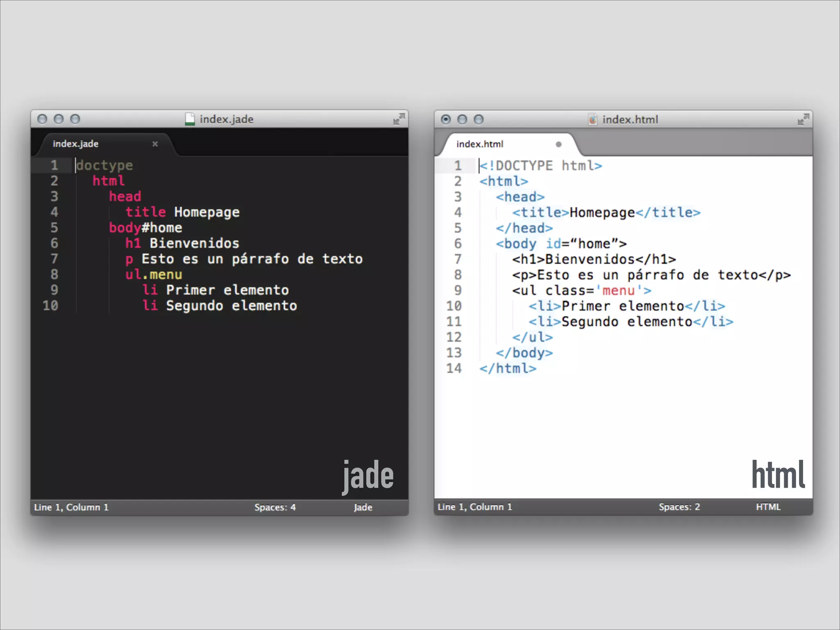The width and height of the screenshot is (840, 630).
Task: Click 'body#home' line in jade editor
Action: tap(146, 228)
